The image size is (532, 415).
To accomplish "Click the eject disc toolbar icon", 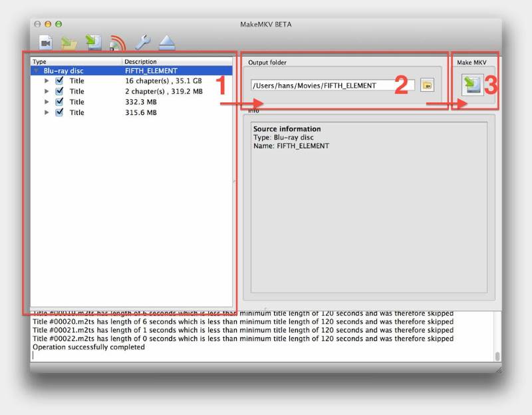I will coord(167,43).
